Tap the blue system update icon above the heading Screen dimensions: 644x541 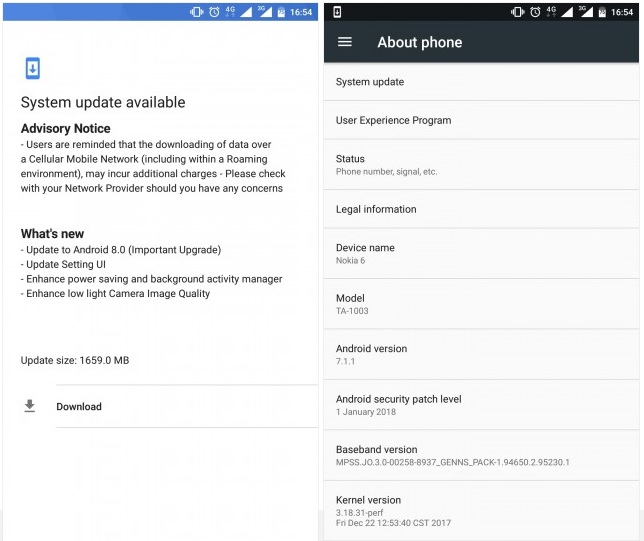[x=32, y=68]
